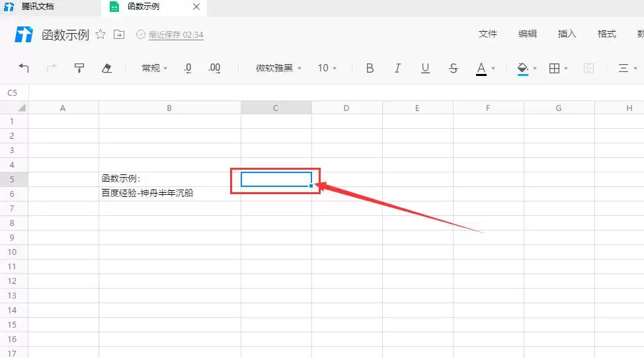The height and width of the screenshot is (358, 644).
Task: Select the format painter tool
Action: [x=79, y=68]
